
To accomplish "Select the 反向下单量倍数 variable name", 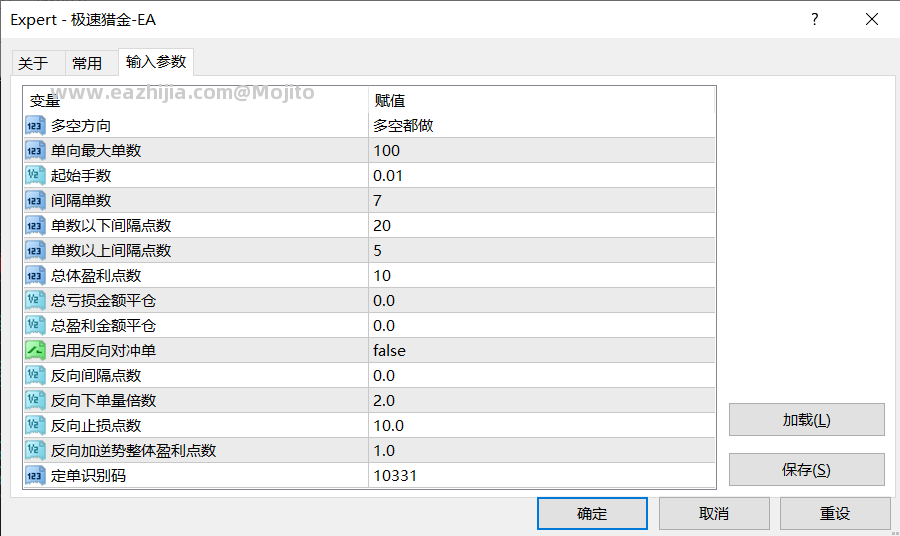I will point(103,401).
